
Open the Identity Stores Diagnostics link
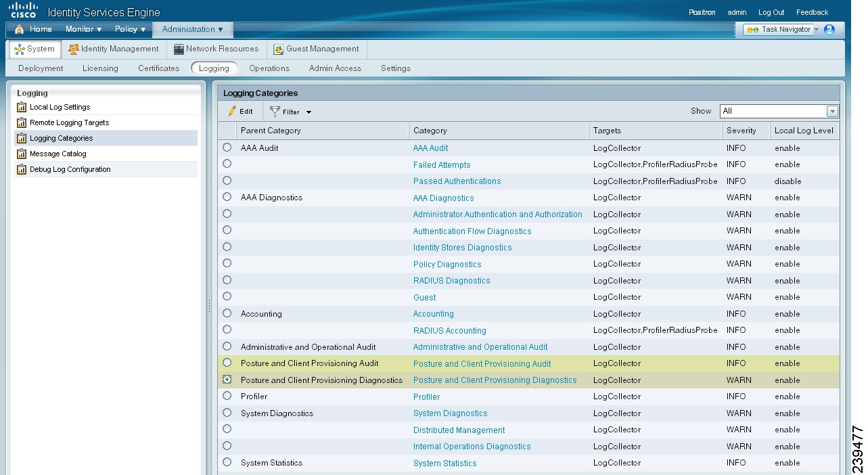[463, 248]
